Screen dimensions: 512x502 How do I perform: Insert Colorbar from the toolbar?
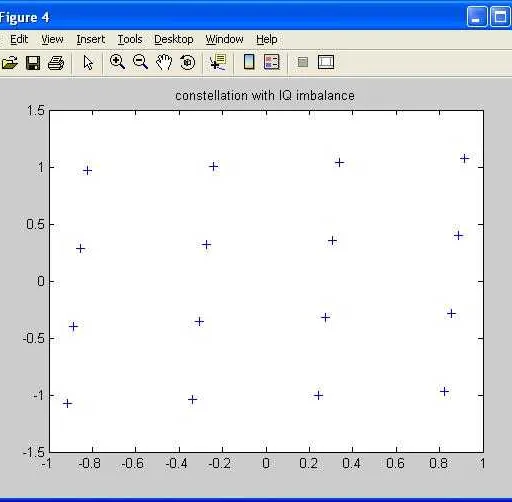[x=249, y=62]
